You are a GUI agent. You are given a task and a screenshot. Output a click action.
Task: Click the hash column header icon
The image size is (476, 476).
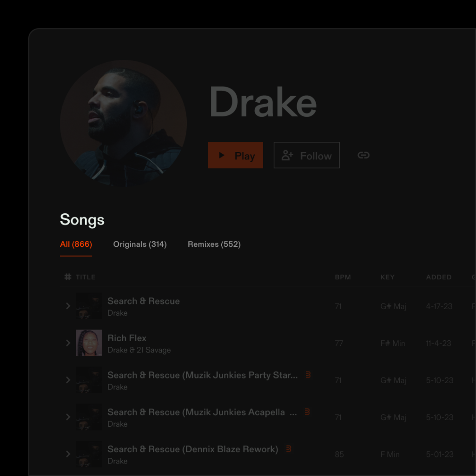68,277
